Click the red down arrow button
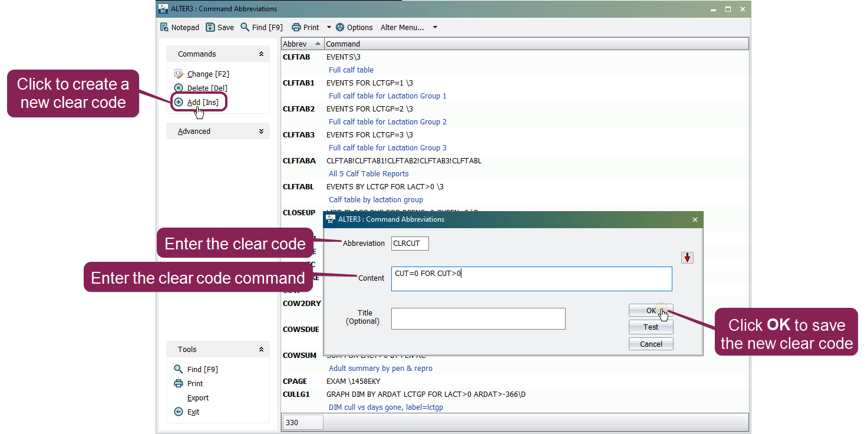Viewport: 868px width, 434px height. [x=687, y=258]
